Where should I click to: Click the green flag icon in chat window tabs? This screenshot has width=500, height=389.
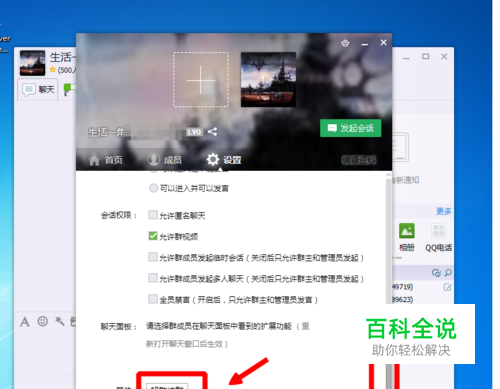69,90
